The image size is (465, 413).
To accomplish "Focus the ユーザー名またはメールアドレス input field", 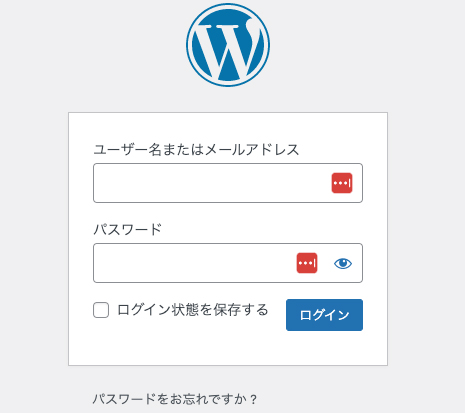I will pos(228,183).
